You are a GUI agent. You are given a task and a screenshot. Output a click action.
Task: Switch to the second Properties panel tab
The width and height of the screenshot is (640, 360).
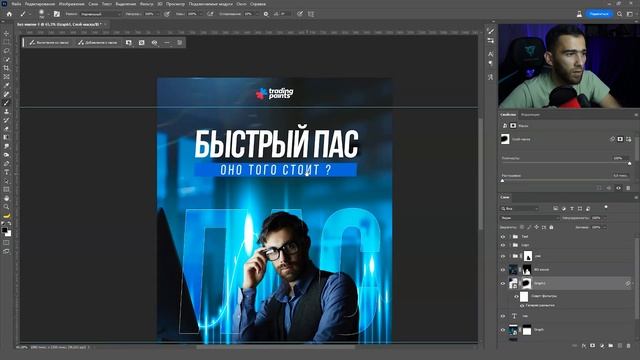pyautogui.click(x=530, y=115)
